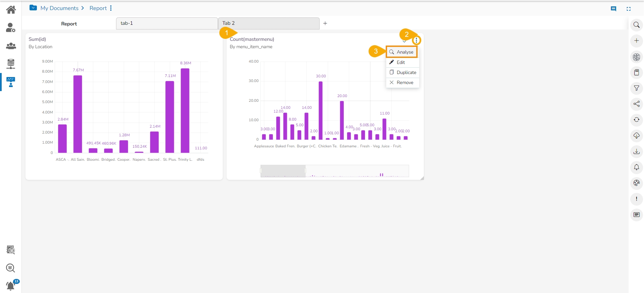
Task: Click the 'By menu_item_name' subtitle
Action: click(x=251, y=47)
